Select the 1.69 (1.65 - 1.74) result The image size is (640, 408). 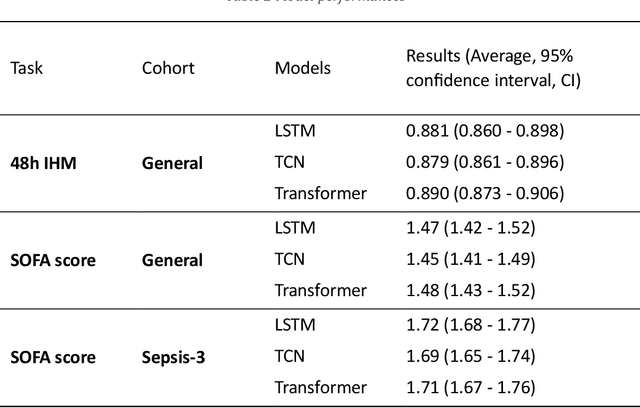(x=470, y=356)
